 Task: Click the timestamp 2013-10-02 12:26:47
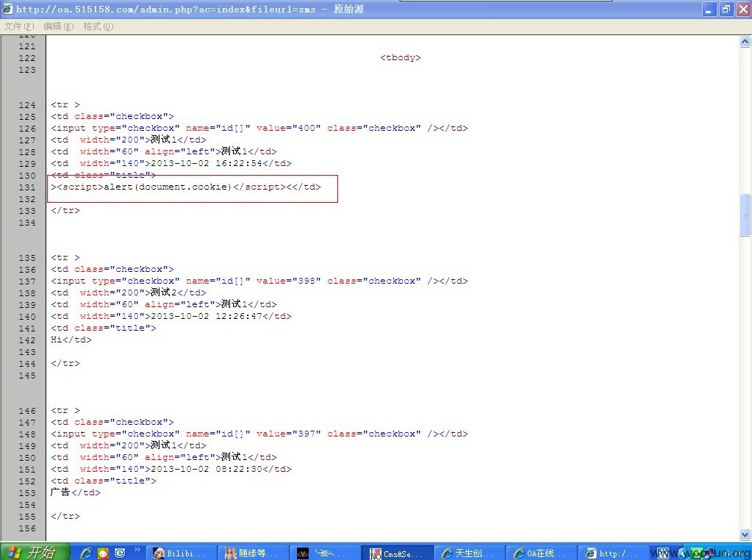(x=207, y=317)
